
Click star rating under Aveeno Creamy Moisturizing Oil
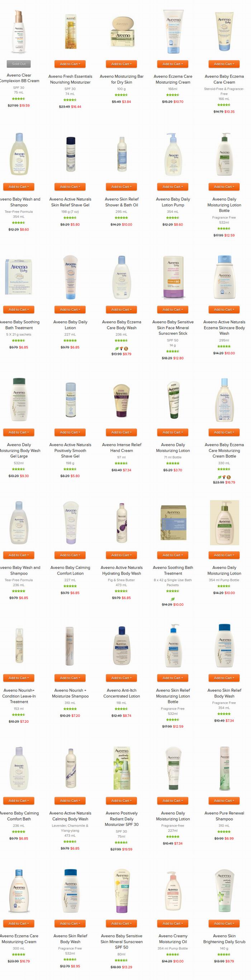pyautogui.click(x=173, y=954)
